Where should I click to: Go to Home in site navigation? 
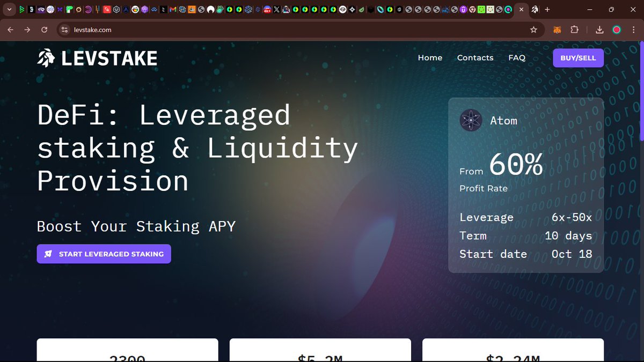pos(430,58)
